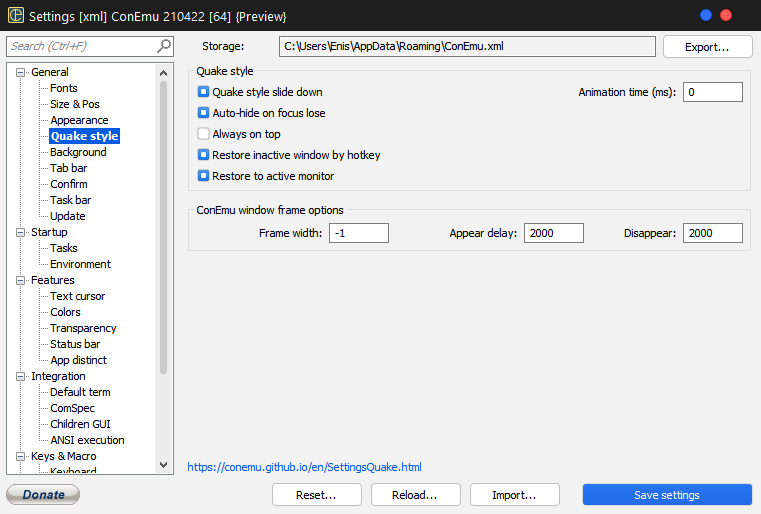Click the Reset... button
The image size is (761, 514).
tap(316, 495)
